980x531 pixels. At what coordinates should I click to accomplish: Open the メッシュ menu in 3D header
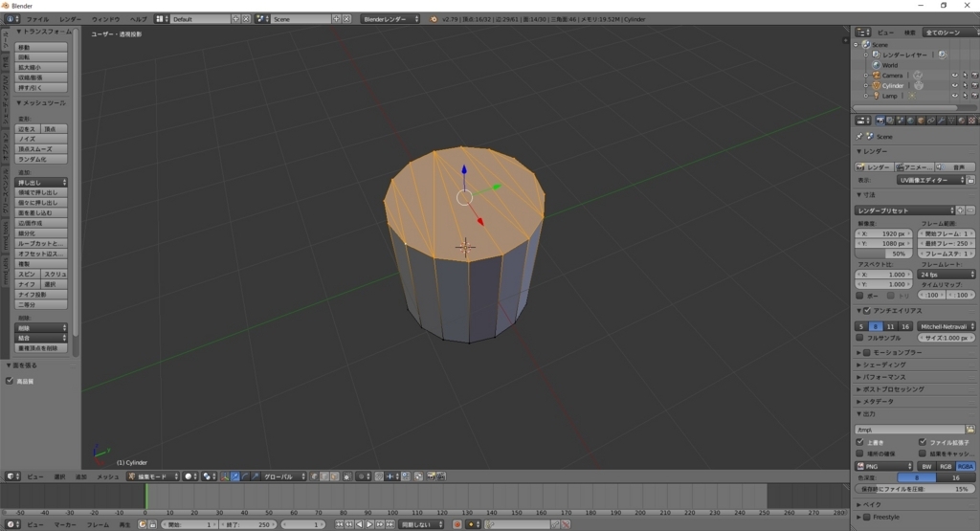click(x=107, y=476)
